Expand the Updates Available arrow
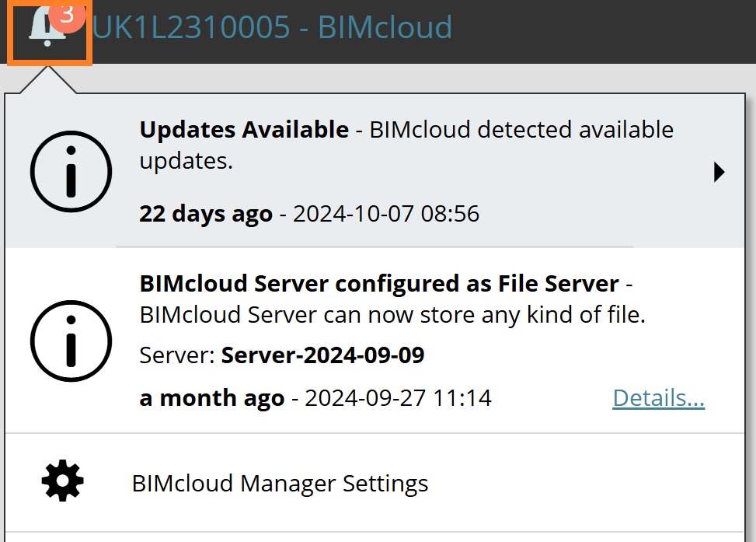Image resolution: width=756 pixels, height=542 pixels. point(719,172)
